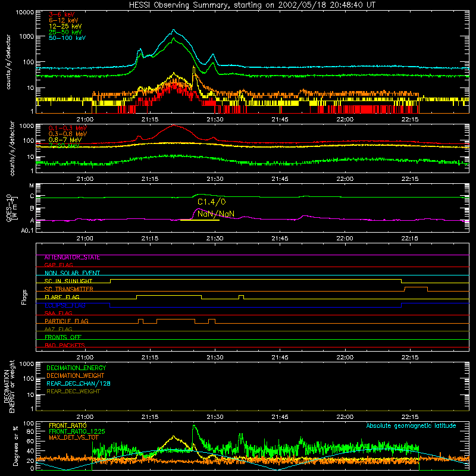Click the C1.4/0 flare class annotation

(212, 202)
